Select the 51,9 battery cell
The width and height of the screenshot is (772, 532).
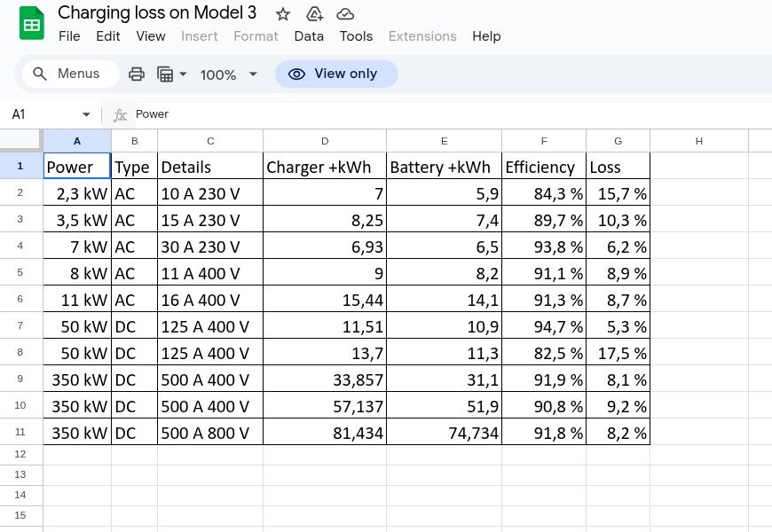pos(444,405)
